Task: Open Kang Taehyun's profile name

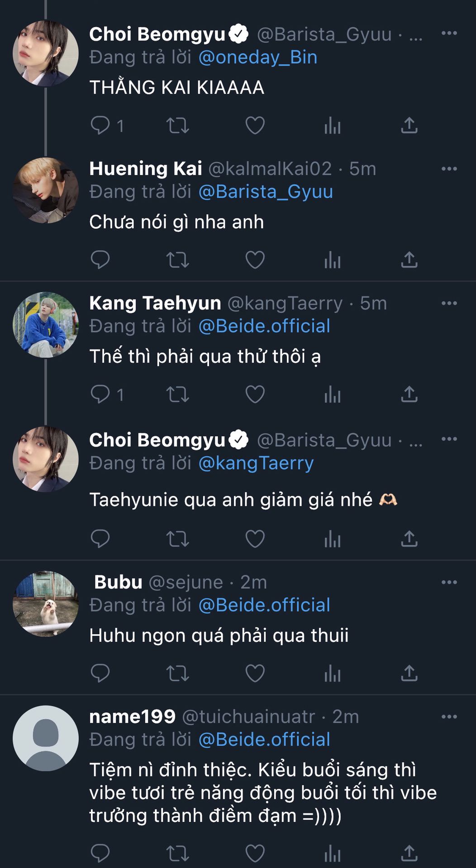Action: [155, 303]
